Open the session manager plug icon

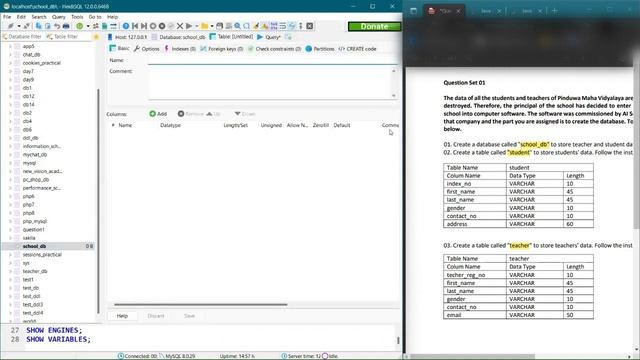(x=11, y=26)
